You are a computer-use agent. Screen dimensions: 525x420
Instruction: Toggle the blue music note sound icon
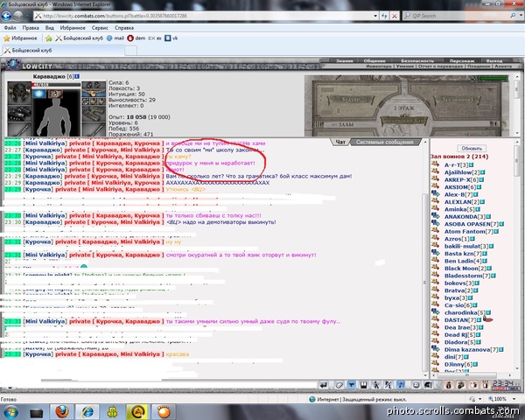click(x=401, y=385)
